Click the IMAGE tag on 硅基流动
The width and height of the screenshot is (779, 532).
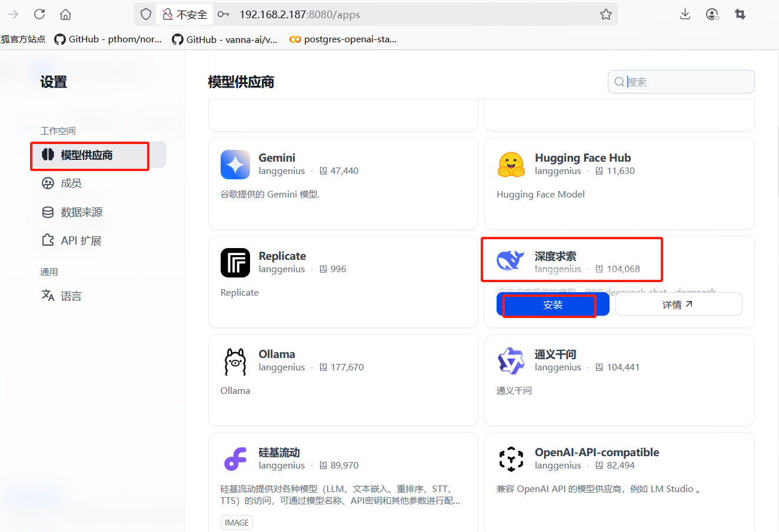[x=237, y=523]
